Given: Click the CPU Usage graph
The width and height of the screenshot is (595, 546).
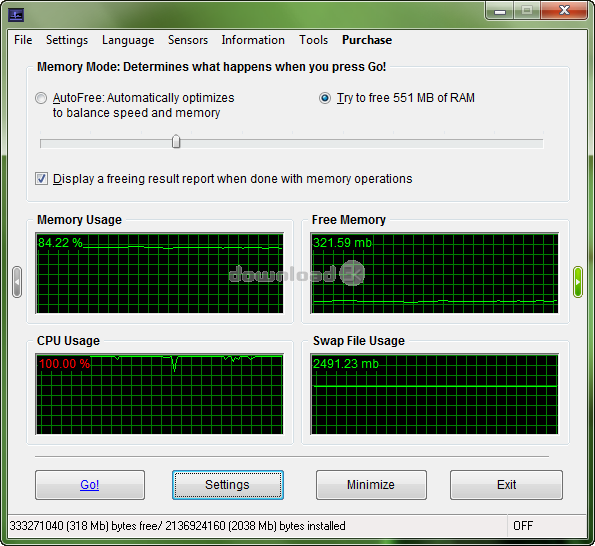Looking at the screenshot, I should [x=159, y=394].
